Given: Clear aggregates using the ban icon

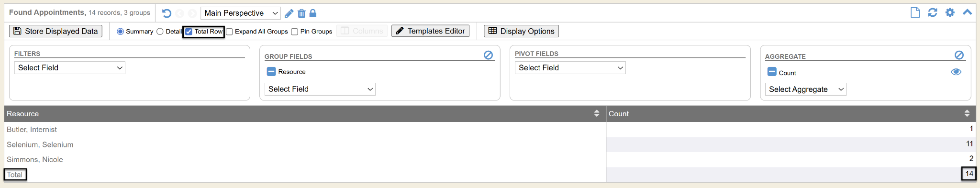Looking at the screenshot, I should click(959, 55).
